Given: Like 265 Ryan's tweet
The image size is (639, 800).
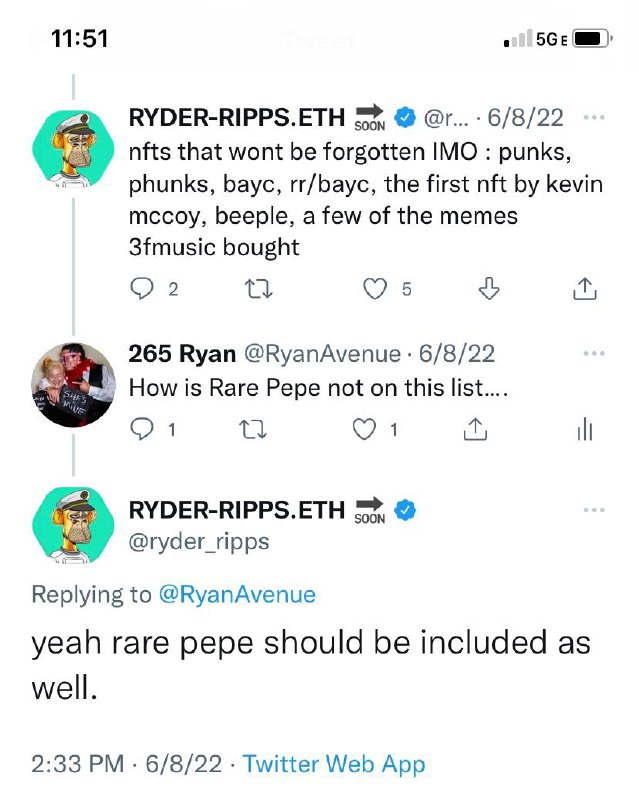Looking at the screenshot, I should [x=364, y=429].
